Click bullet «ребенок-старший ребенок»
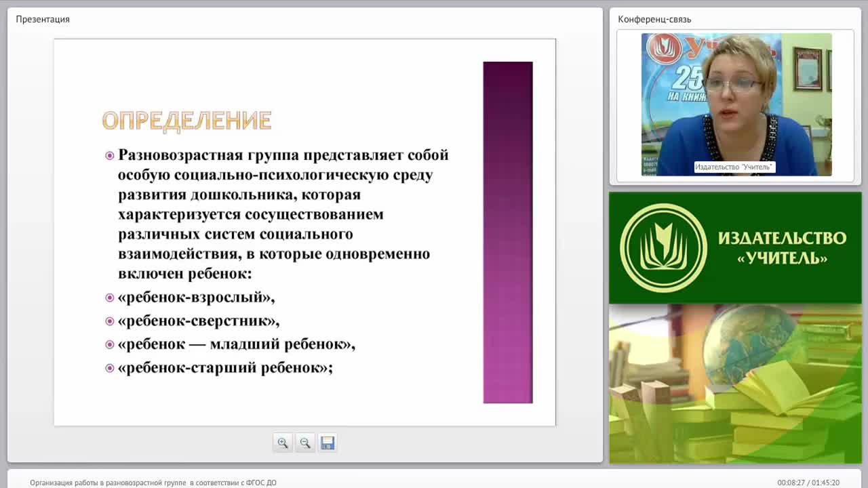 (x=225, y=368)
